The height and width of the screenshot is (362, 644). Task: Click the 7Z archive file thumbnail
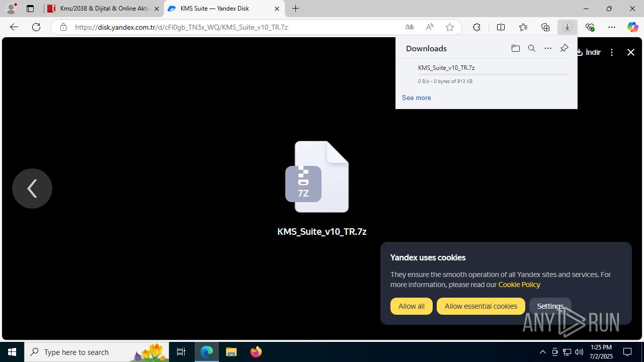point(317,176)
